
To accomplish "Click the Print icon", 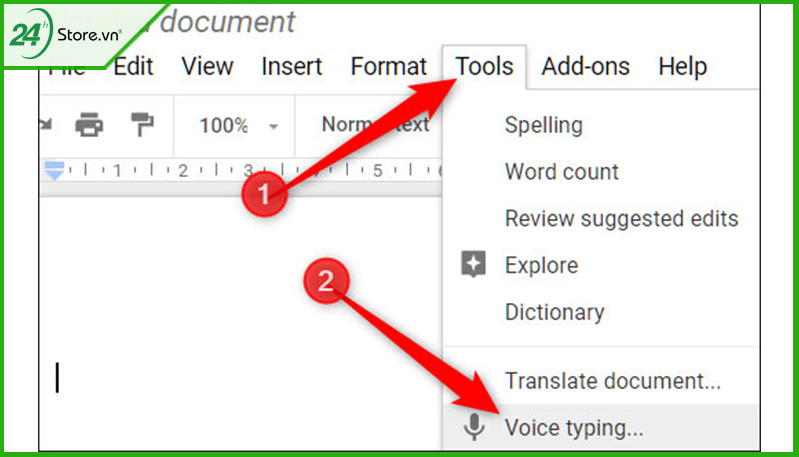I will pyautogui.click(x=89, y=125).
